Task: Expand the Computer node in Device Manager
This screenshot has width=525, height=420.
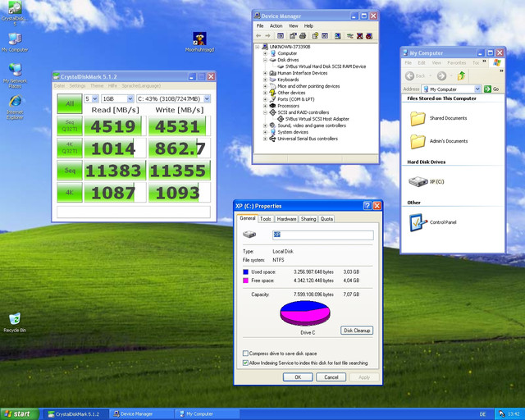Action: coord(265,53)
